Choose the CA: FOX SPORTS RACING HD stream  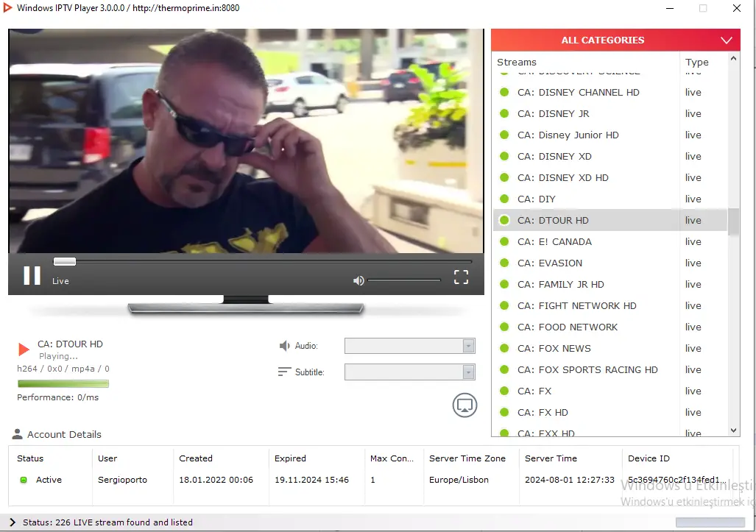pos(610,369)
